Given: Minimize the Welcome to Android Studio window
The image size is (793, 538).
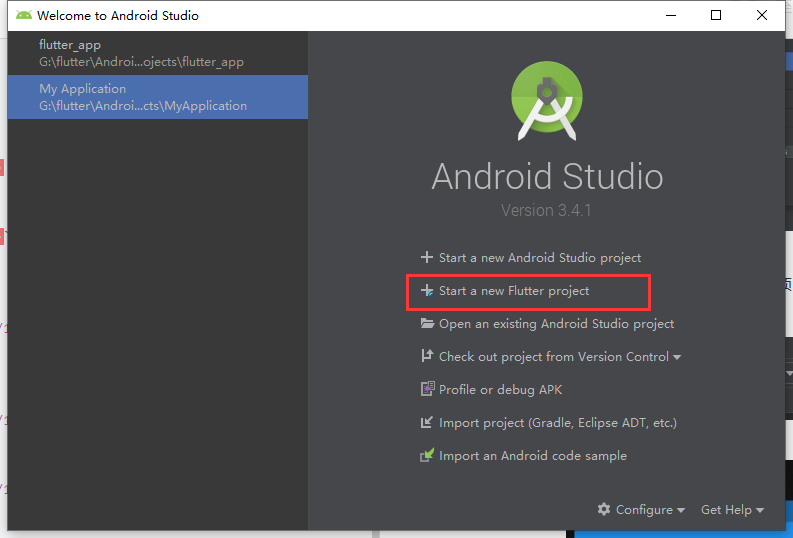Looking at the screenshot, I should point(671,15).
